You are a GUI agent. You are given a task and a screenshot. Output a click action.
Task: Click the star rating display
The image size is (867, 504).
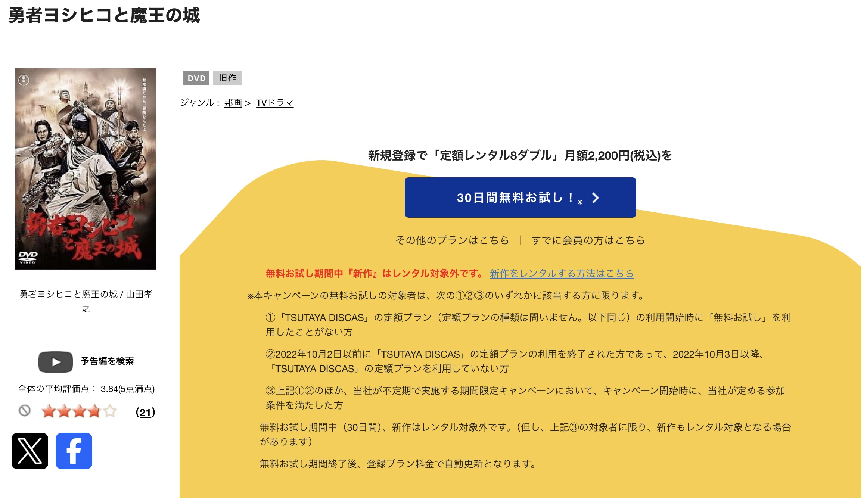click(79, 411)
